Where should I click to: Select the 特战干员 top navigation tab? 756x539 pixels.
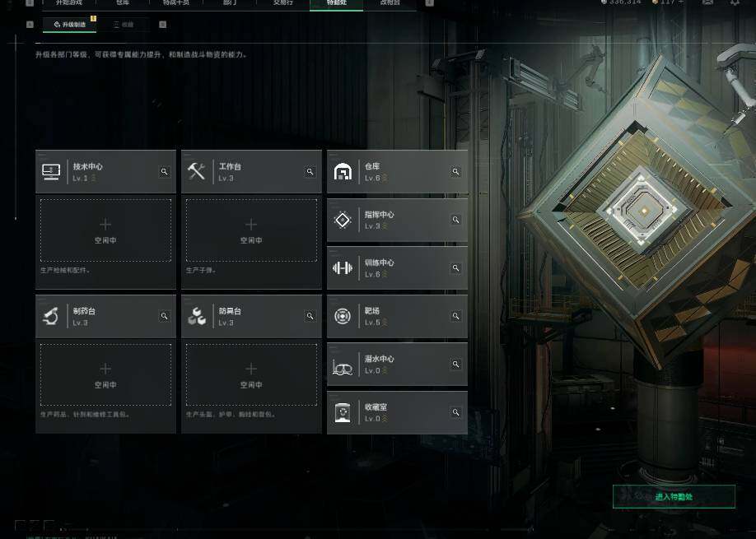pyautogui.click(x=176, y=4)
